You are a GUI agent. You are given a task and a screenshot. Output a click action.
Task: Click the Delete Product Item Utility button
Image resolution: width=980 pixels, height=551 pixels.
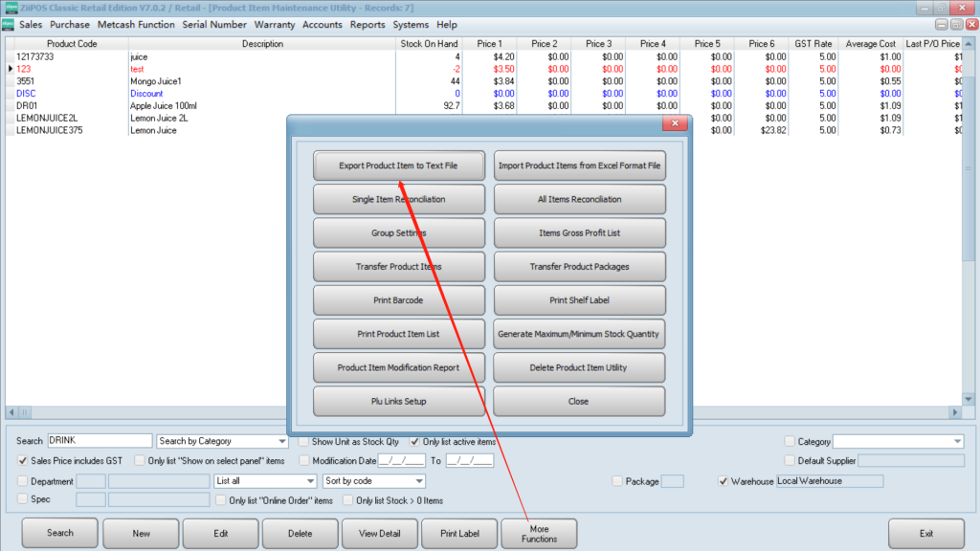tap(579, 368)
